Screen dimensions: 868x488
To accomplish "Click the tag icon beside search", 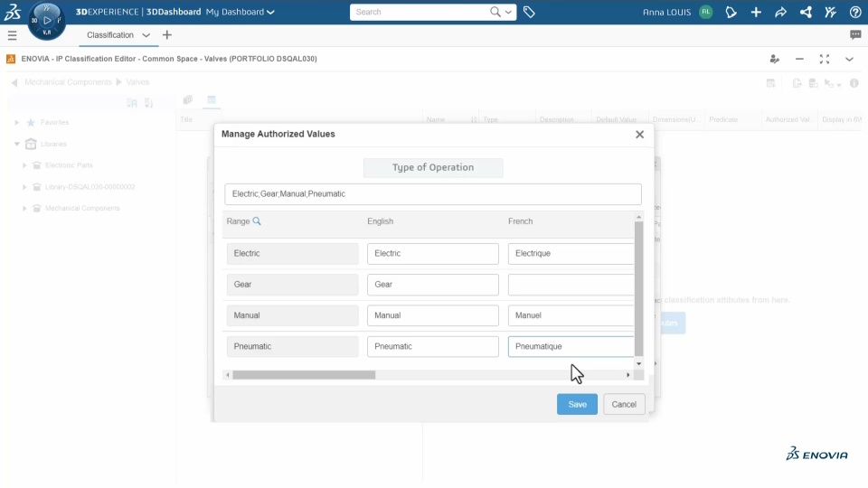I will pos(529,12).
